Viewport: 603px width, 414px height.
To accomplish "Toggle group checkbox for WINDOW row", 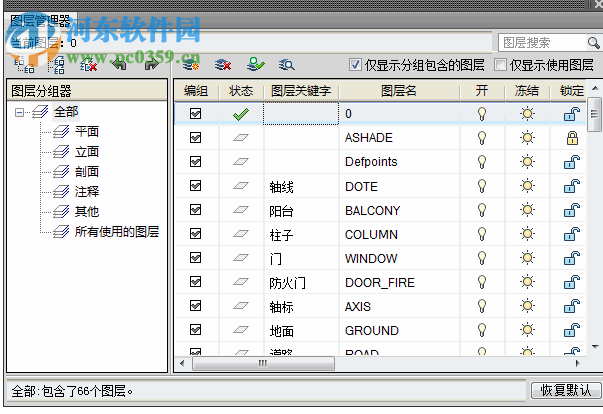I will pos(195,258).
